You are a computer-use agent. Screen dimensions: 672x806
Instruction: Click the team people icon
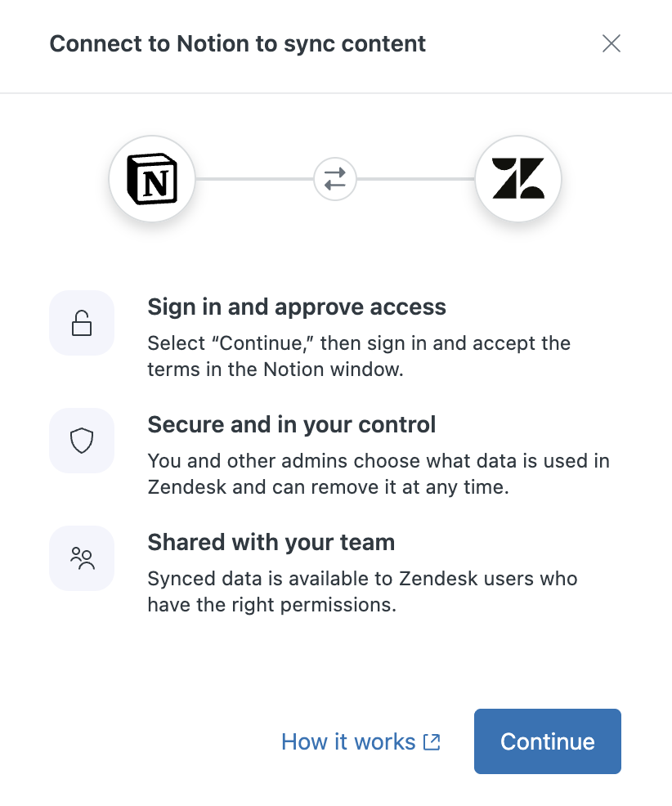coord(82,559)
